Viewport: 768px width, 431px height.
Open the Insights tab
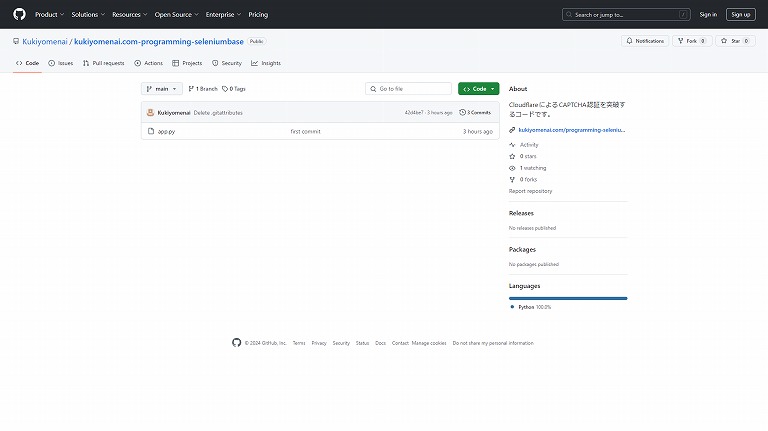(266, 63)
